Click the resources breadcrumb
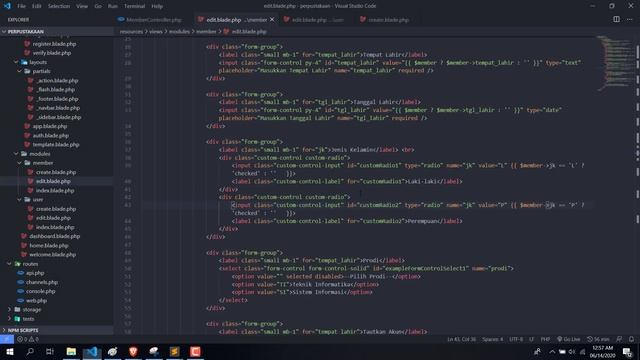 (x=131, y=31)
